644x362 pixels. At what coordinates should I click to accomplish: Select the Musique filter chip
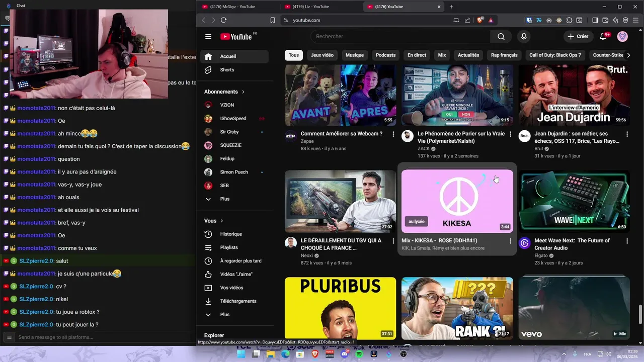[355, 55]
